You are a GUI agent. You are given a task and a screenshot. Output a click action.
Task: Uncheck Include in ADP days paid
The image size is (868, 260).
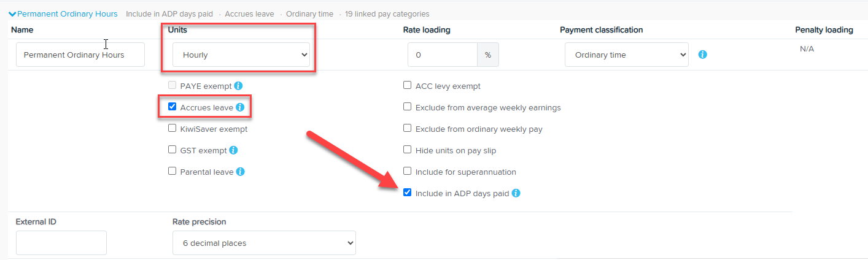[407, 193]
